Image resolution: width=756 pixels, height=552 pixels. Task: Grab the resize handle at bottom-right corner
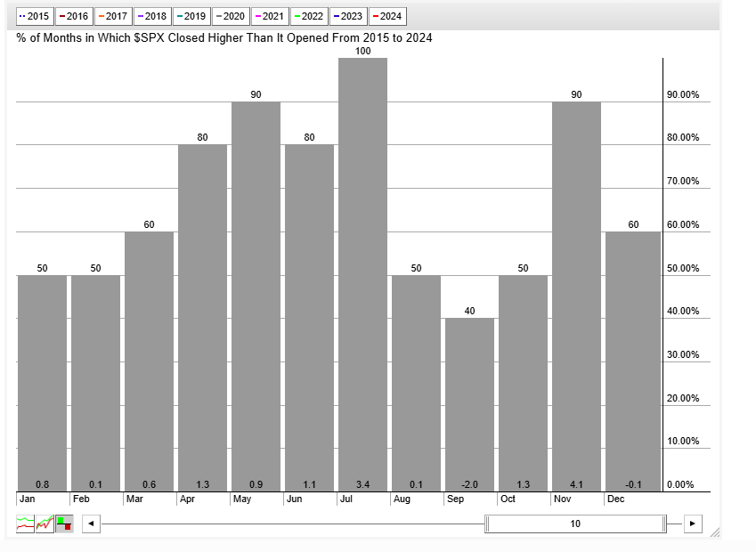[x=714, y=532]
